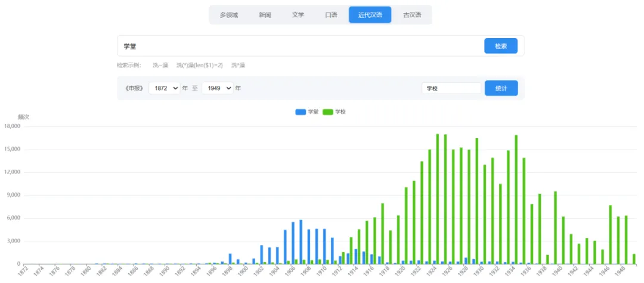Image resolution: width=644 pixels, height=283 pixels.
Task: Click the 洗*澡 search example
Action: click(238, 65)
